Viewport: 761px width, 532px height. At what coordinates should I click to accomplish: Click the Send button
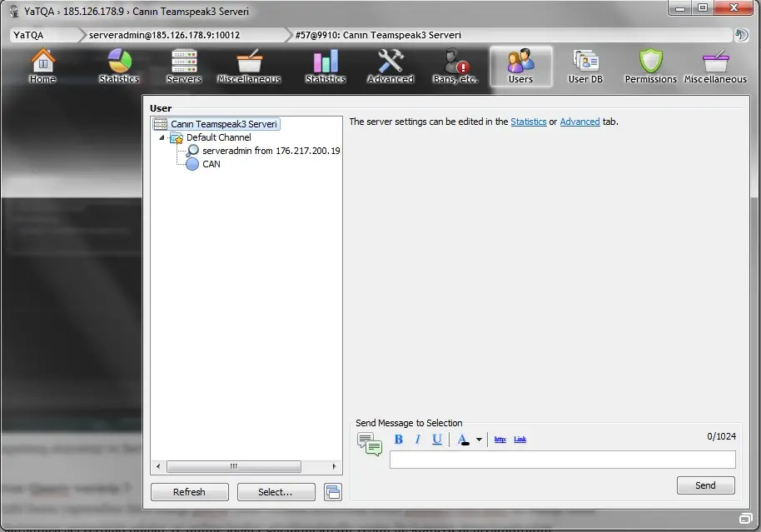[x=706, y=485]
